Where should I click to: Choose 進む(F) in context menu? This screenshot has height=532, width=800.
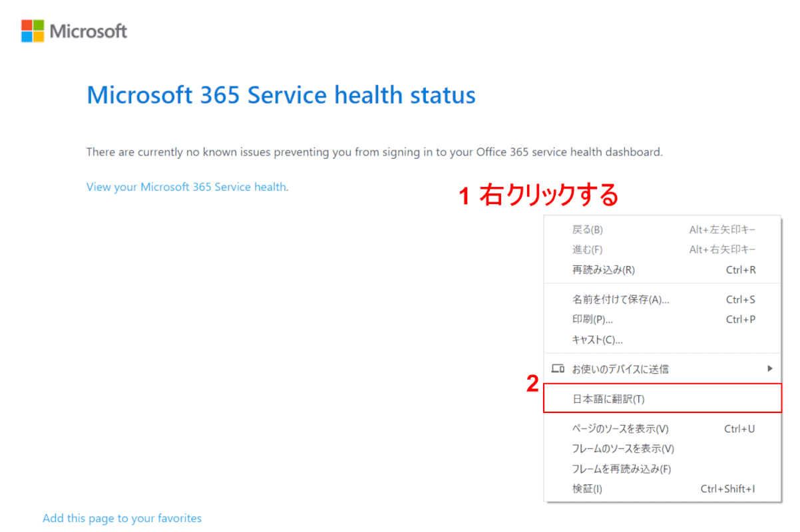coord(662,249)
